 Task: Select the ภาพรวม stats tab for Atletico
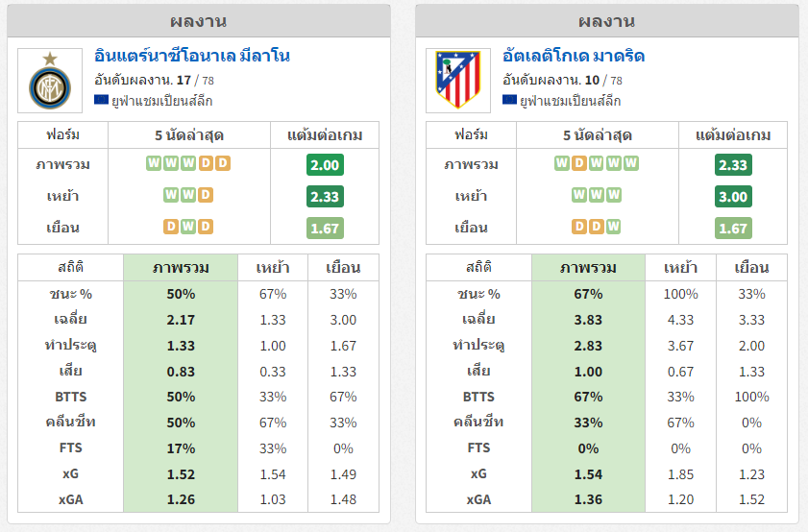point(588,268)
